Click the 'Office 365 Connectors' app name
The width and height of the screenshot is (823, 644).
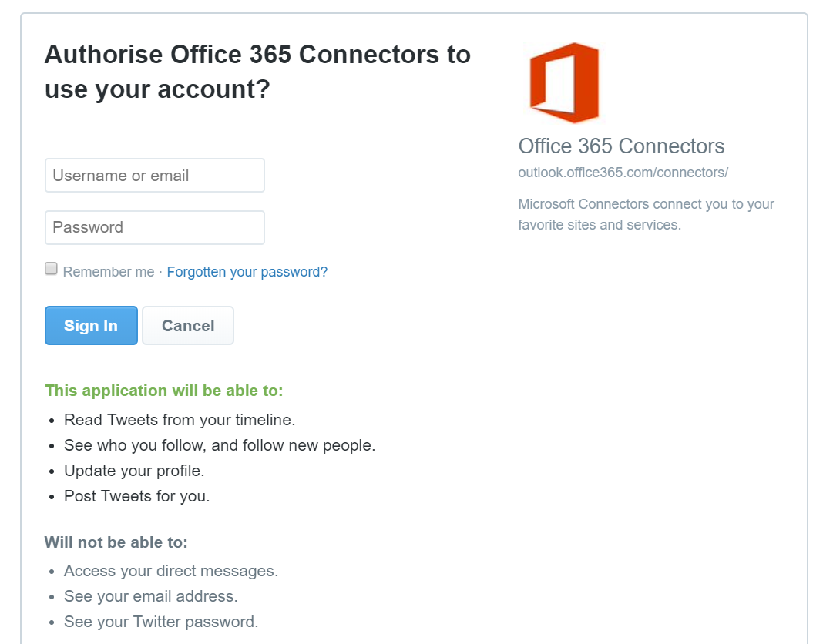[x=621, y=146]
